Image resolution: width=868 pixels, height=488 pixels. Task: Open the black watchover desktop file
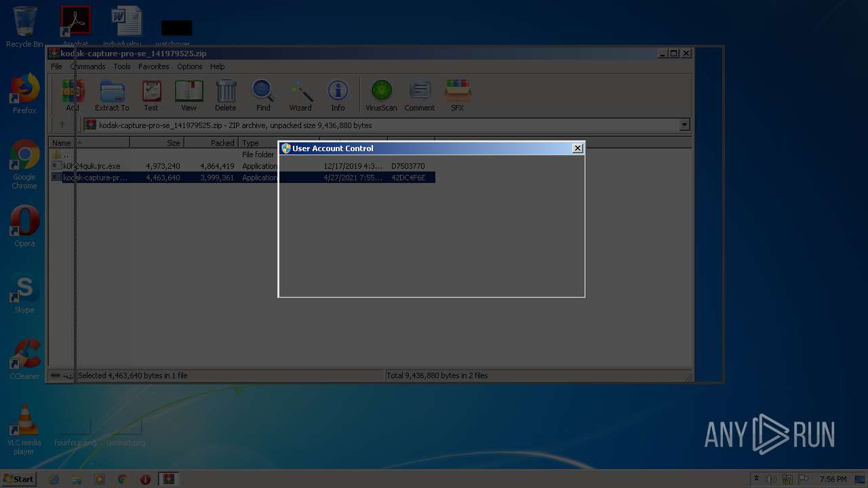[176, 33]
